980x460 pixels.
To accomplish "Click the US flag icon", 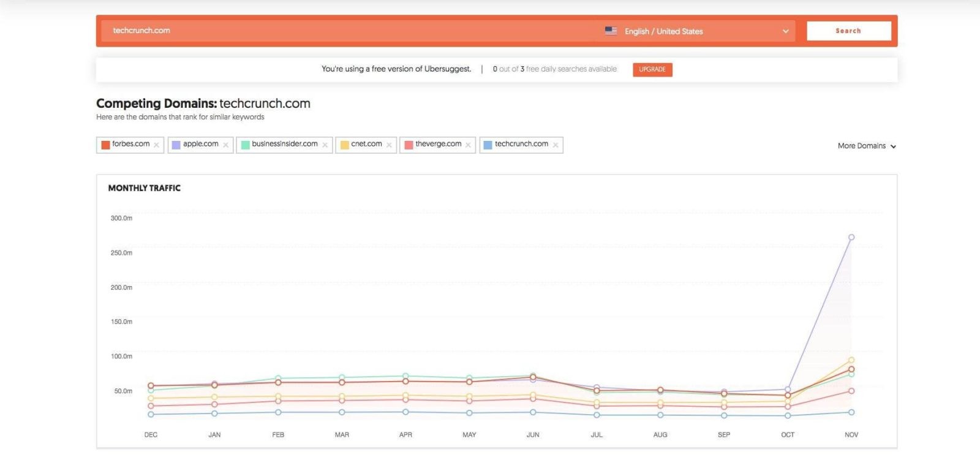I will (x=611, y=31).
